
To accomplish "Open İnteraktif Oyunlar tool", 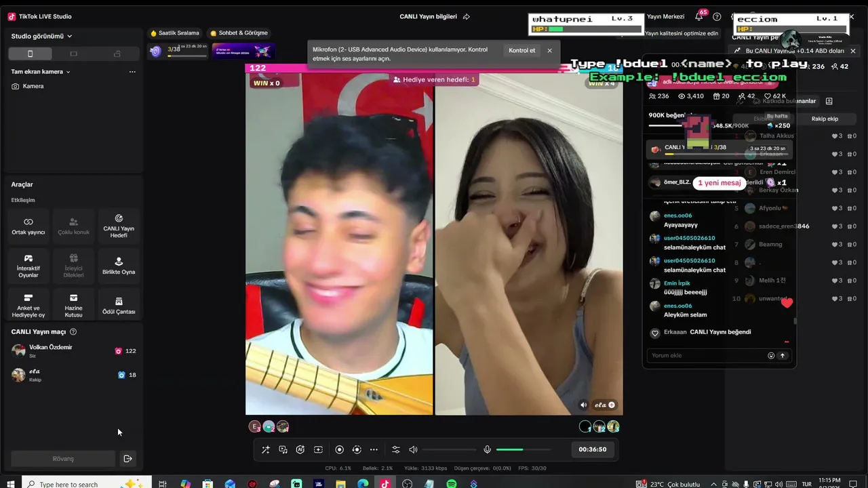I will tap(28, 266).
